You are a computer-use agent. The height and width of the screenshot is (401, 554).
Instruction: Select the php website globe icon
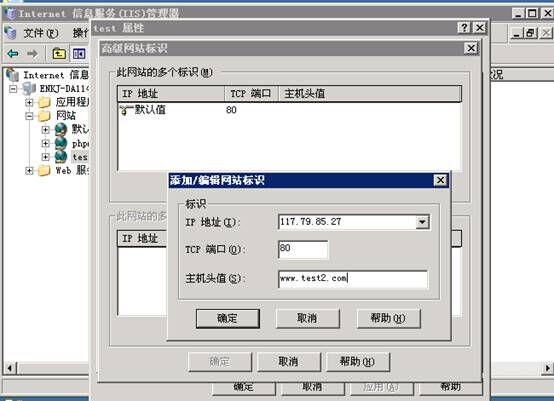pyautogui.click(x=61, y=143)
